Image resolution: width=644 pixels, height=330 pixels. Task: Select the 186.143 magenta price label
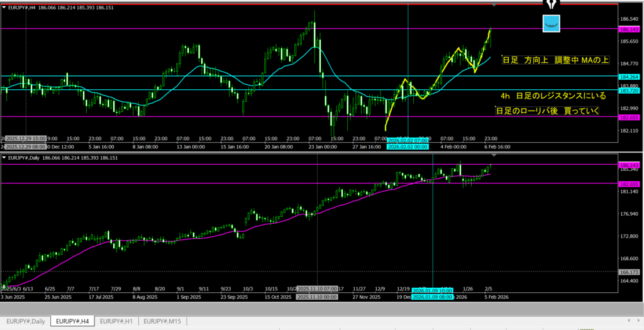coord(630,29)
